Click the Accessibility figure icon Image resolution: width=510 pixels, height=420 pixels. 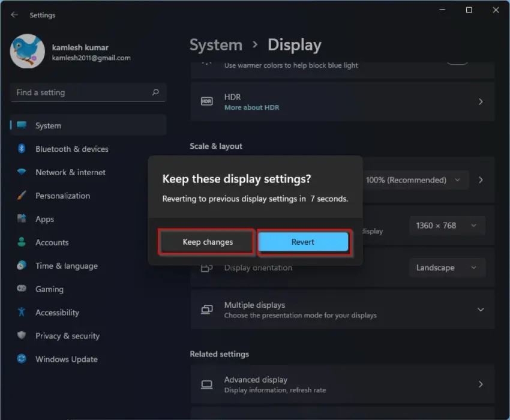pyautogui.click(x=22, y=313)
